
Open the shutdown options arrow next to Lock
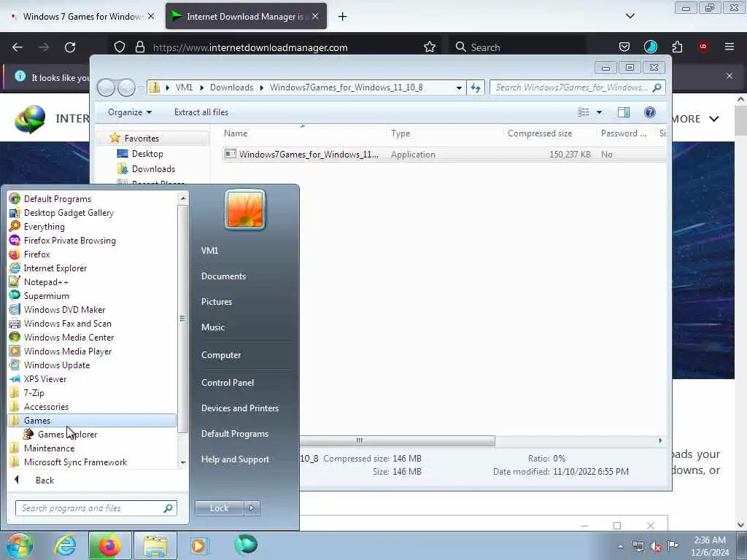252,508
